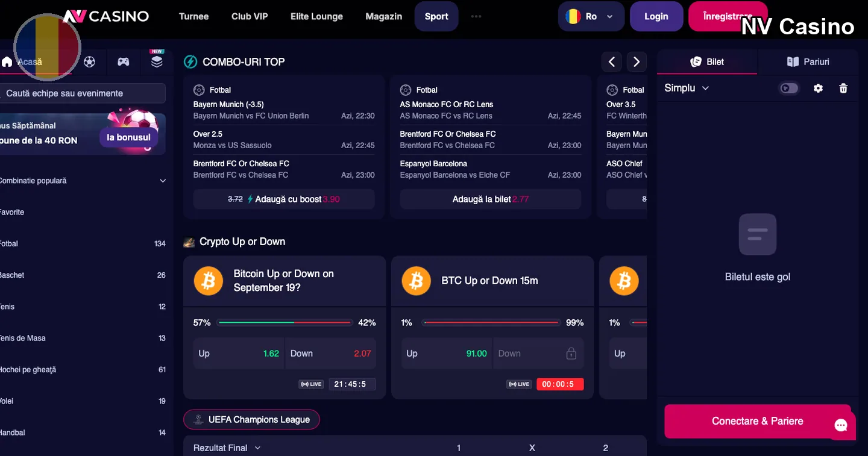The height and width of the screenshot is (456, 868).
Task: Click the LIVE badge on September 19 card
Action: coord(311,384)
